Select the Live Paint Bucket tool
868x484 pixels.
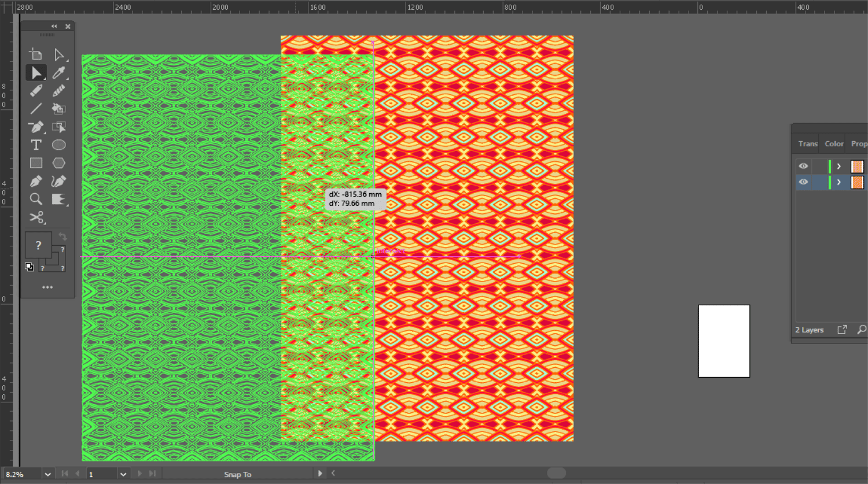pos(58,109)
